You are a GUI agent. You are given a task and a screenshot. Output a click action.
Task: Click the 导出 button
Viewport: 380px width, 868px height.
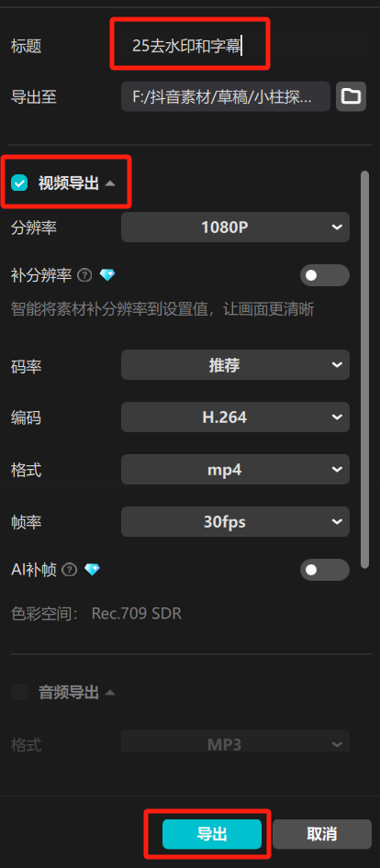pyautogui.click(x=212, y=834)
